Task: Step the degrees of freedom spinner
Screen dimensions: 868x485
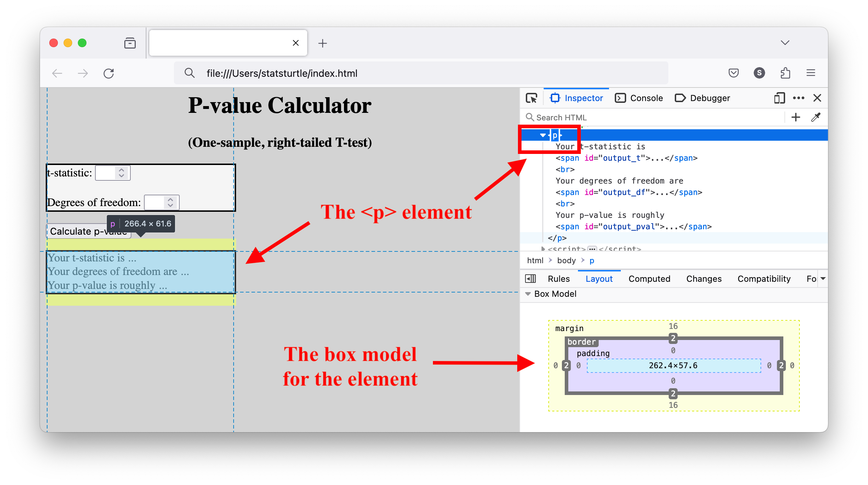Action: coord(170,202)
